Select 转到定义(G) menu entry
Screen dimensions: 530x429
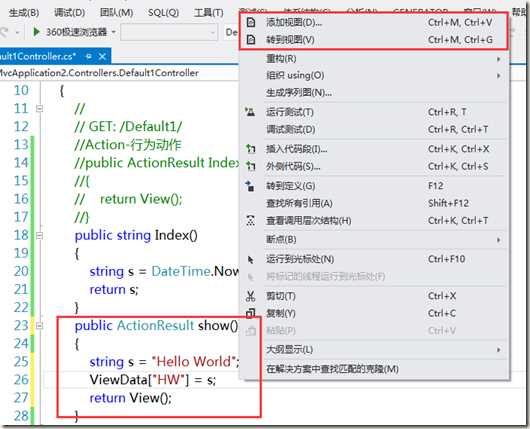pyautogui.click(x=374, y=186)
